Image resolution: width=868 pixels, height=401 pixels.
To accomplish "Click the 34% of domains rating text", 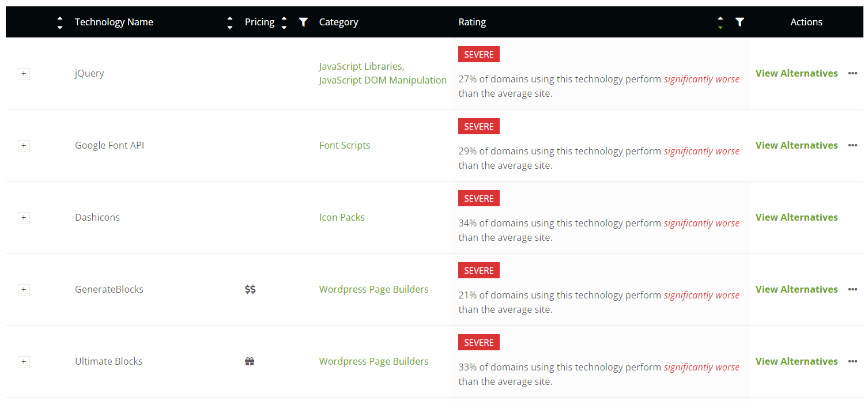I will pyautogui.click(x=599, y=230).
